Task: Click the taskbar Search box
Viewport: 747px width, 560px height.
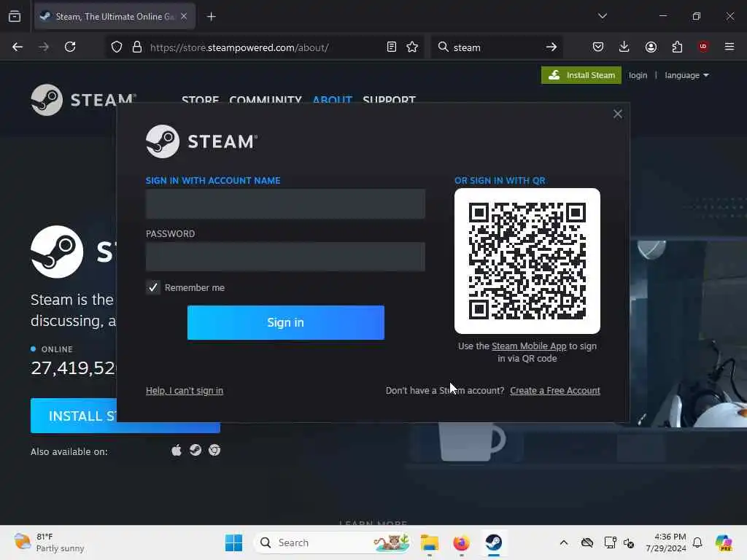Action: tap(333, 542)
